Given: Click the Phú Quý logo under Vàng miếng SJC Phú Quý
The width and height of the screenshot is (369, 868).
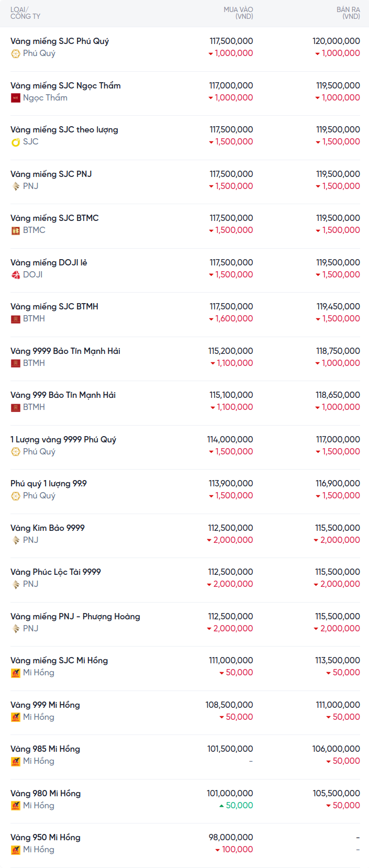Looking at the screenshot, I should pyautogui.click(x=16, y=53).
